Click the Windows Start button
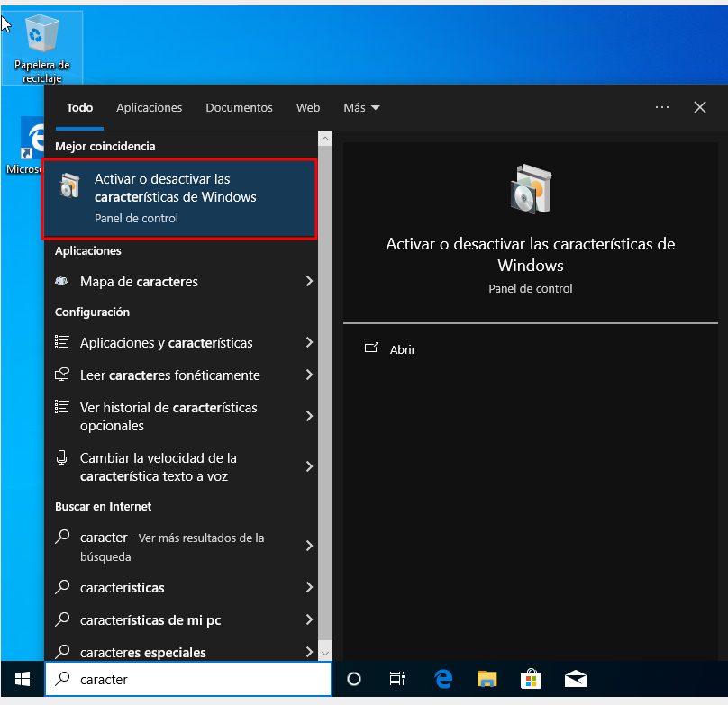Viewport: 728px width, 705px height. [x=22, y=679]
